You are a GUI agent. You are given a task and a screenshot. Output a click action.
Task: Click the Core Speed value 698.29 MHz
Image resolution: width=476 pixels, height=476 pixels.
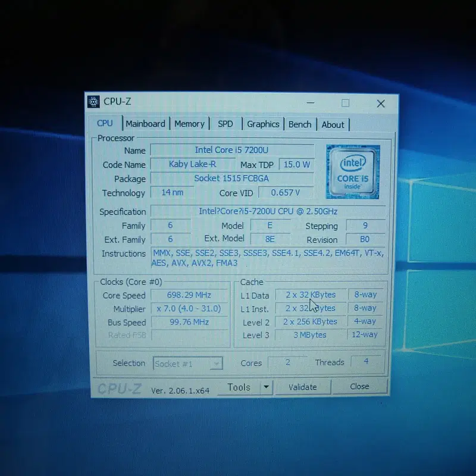(x=189, y=295)
